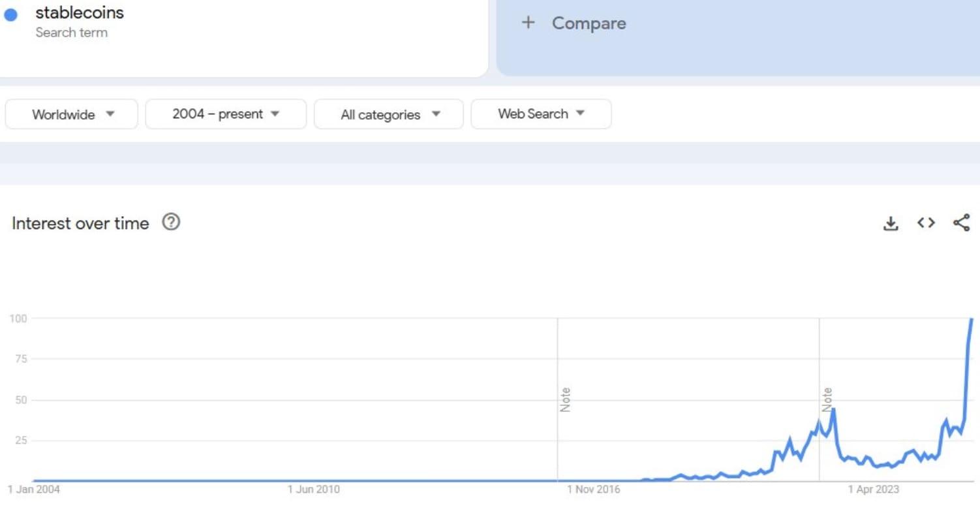Click the Search term subtitle under stablecoins
This screenshot has width=980, height=513.
71,33
